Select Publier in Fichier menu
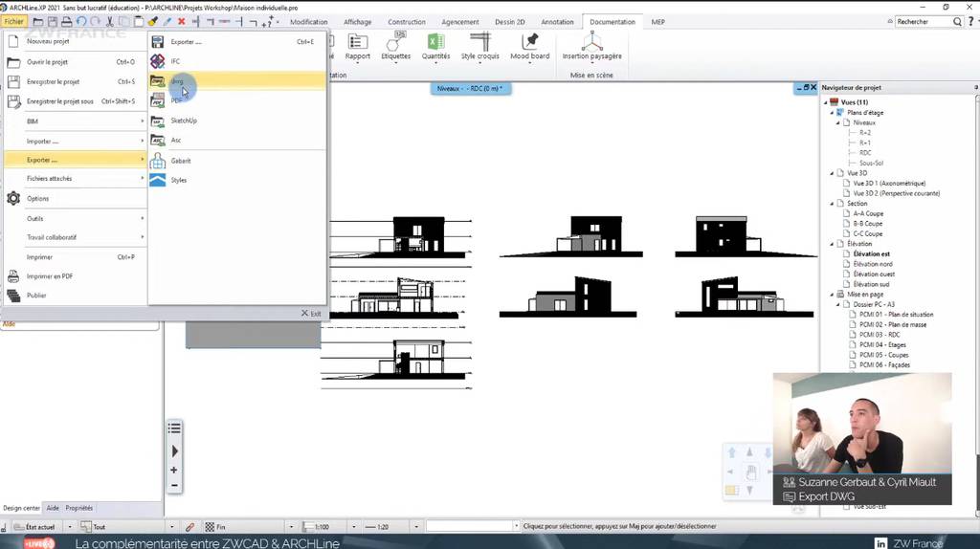 click(75, 296)
